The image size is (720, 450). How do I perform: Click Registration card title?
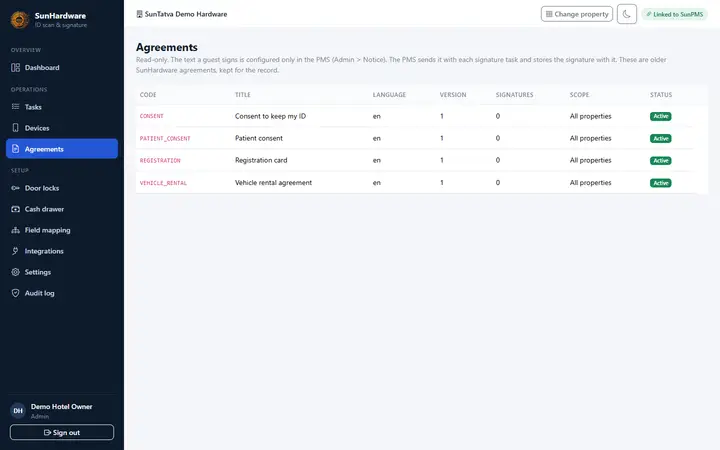pos(261,160)
